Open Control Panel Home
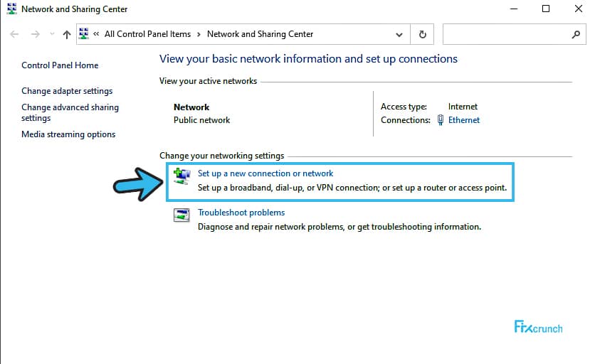 [x=60, y=65]
